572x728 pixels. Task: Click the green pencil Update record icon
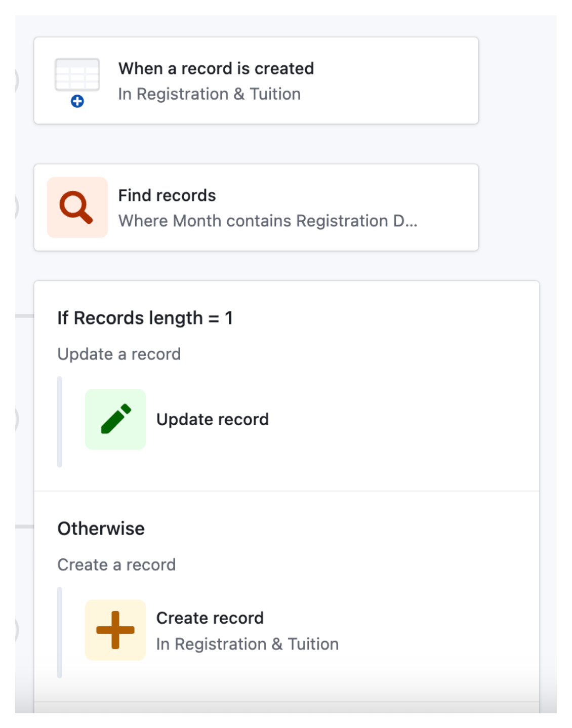(115, 419)
